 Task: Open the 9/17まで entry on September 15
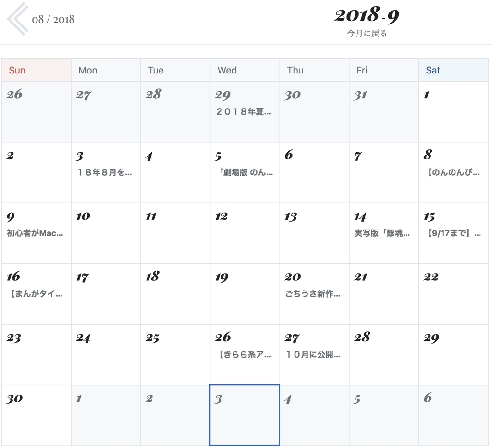[453, 233]
